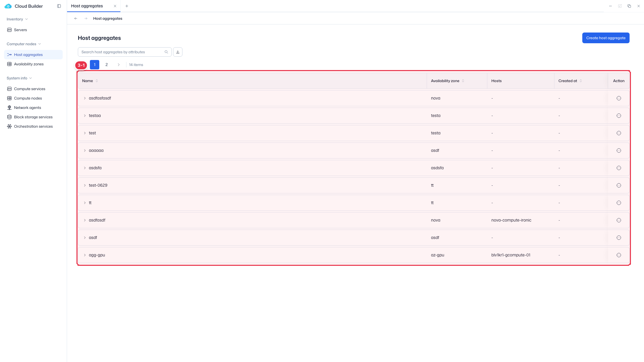Open Orchestration services

coord(33,126)
